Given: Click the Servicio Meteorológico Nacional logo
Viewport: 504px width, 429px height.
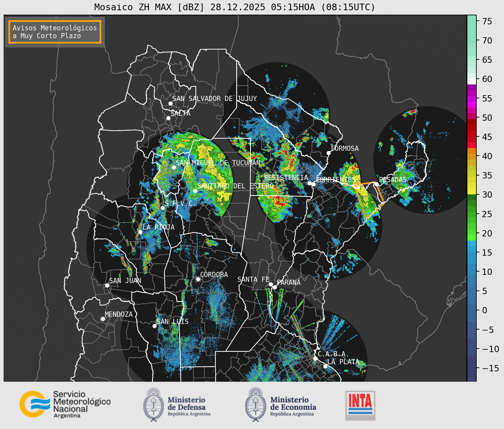Looking at the screenshot, I should [65, 404].
